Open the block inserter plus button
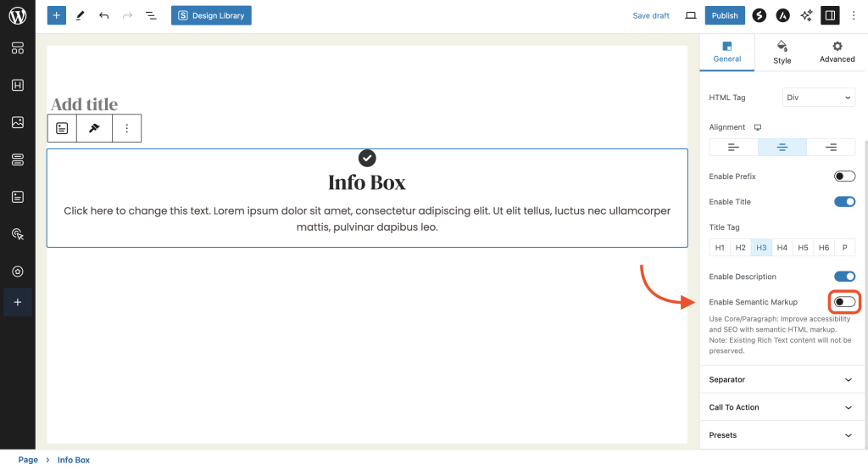 57,15
